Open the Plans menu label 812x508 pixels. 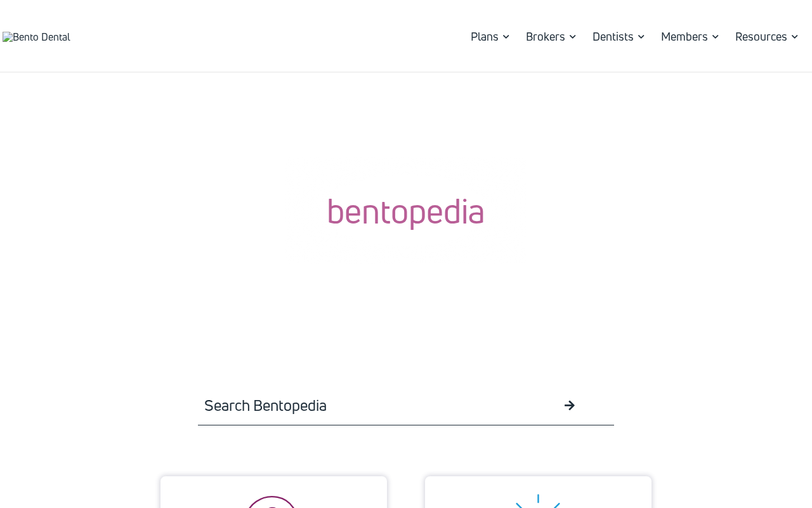(x=485, y=37)
